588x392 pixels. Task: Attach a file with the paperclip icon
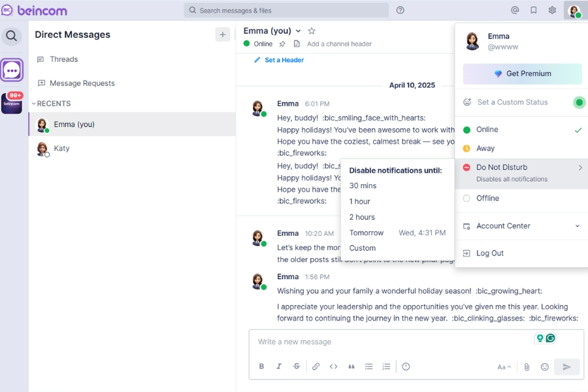[x=527, y=367]
